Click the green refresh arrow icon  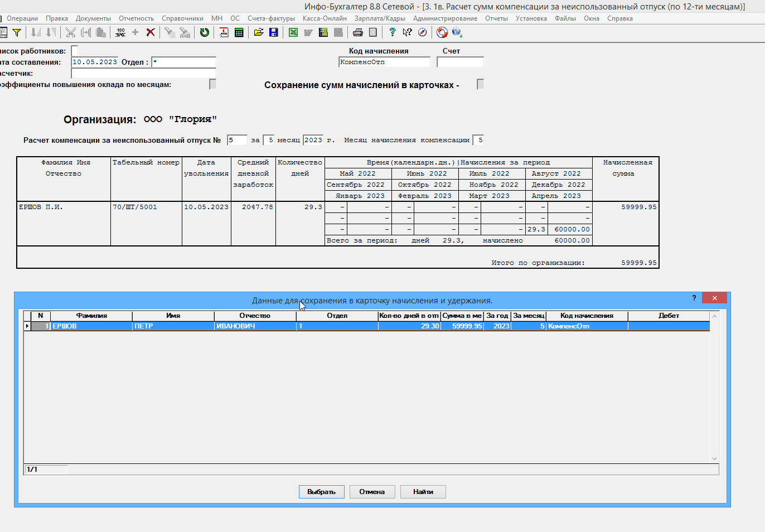click(205, 32)
